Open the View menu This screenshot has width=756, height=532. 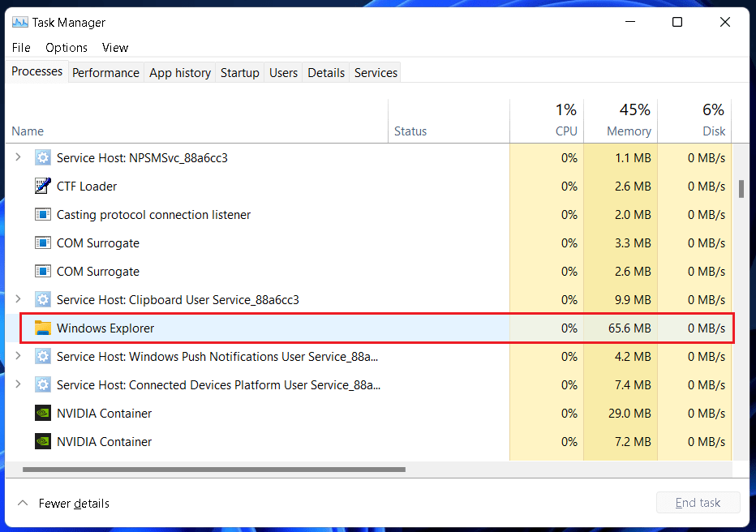tap(115, 48)
